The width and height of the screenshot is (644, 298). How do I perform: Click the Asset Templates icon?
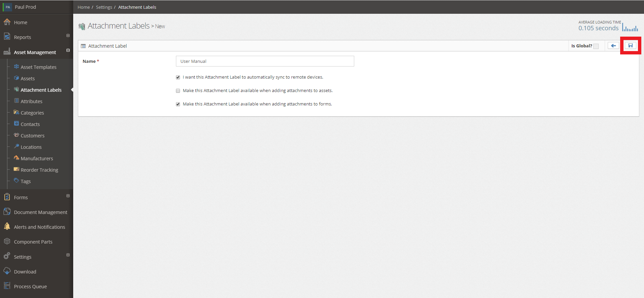(x=16, y=67)
